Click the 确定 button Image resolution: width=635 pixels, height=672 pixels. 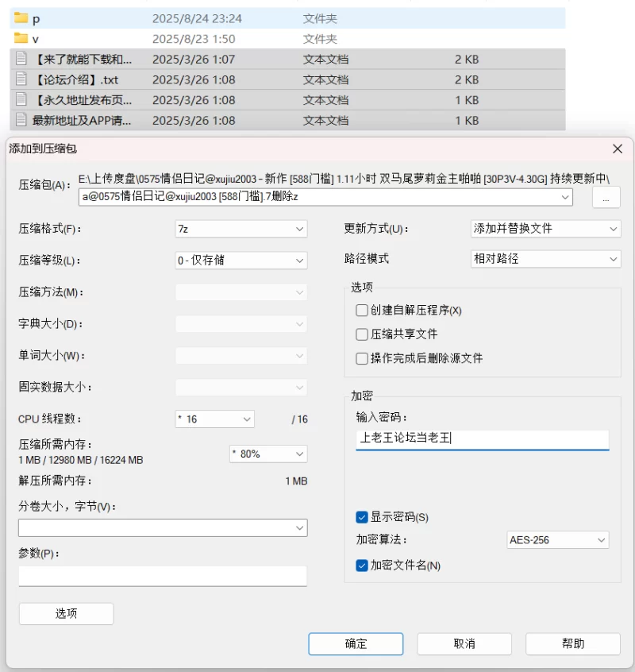[x=356, y=643]
